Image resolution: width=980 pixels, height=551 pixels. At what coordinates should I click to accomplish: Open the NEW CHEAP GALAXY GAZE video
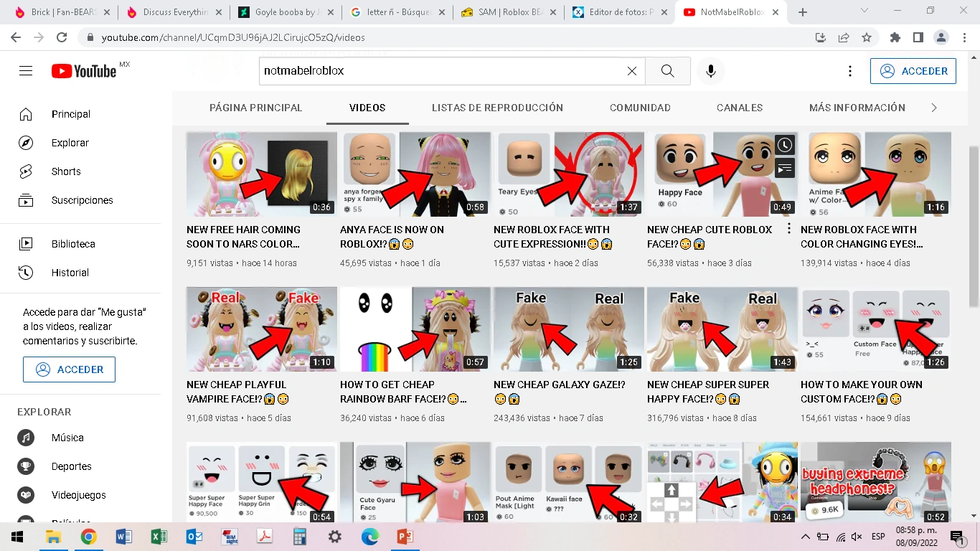tap(567, 329)
